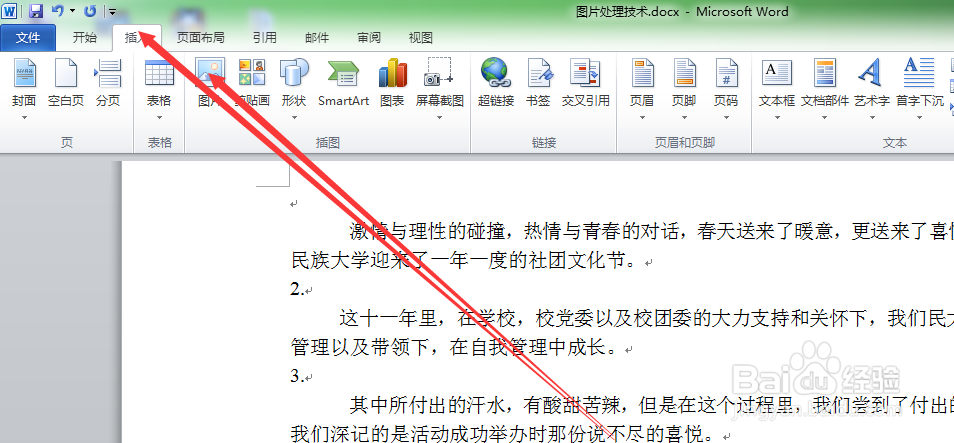This screenshot has height=443, width=954.
Task: Click the 屏幕截图 screenshot button
Action: tap(439, 82)
